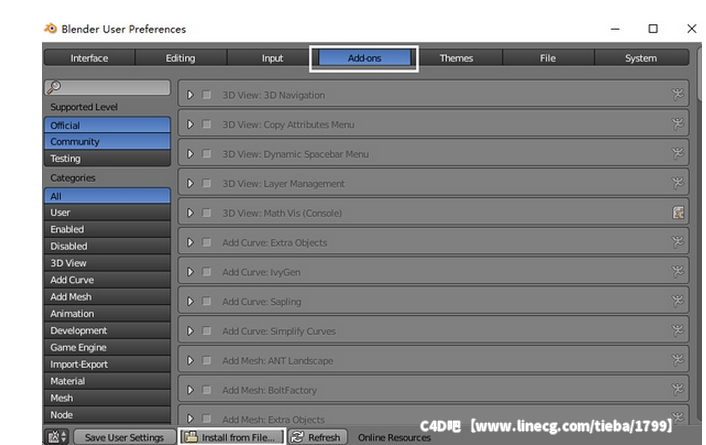Refresh the add-ons list

tap(317, 437)
